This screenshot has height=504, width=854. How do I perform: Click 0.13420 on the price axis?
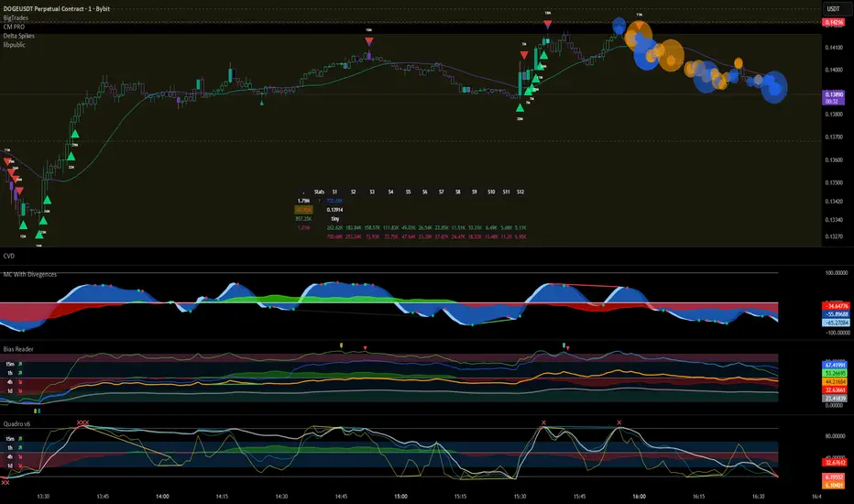(x=834, y=202)
